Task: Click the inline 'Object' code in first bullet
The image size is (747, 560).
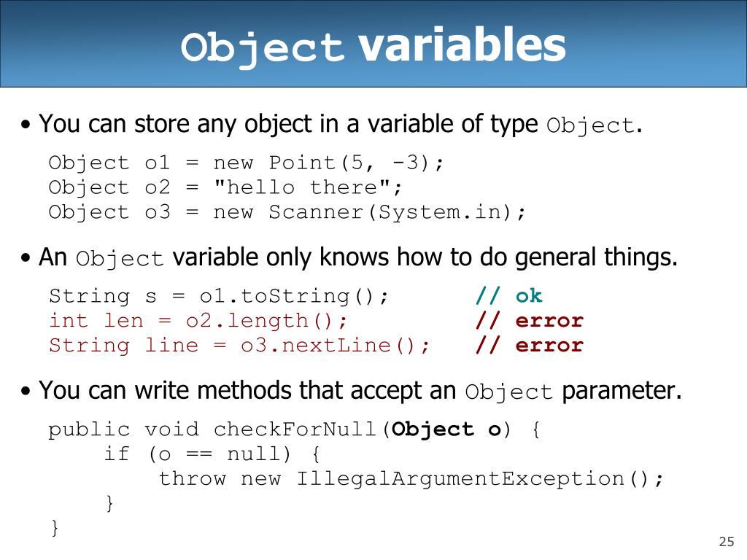Action: point(590,126)
